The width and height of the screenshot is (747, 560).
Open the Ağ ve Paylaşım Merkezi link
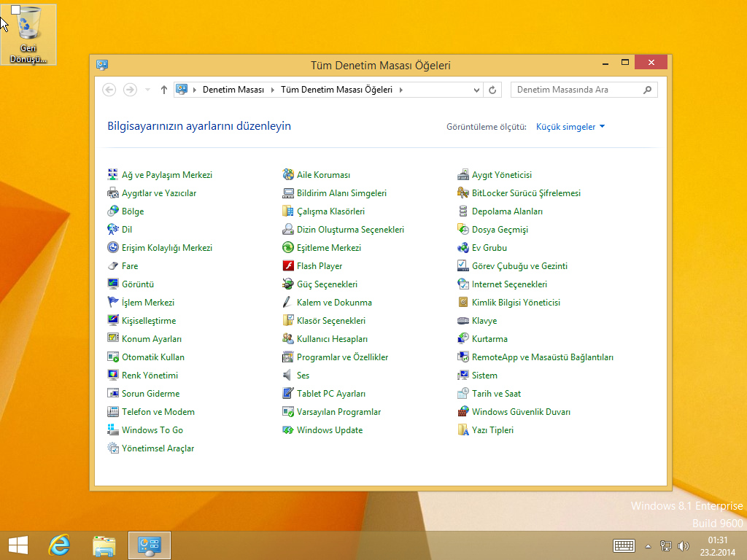[167, 175]
